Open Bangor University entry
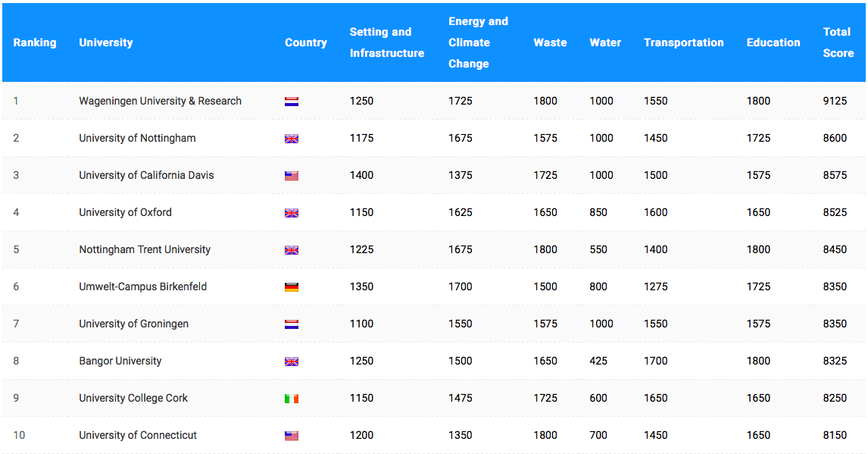 click(120, 361)
